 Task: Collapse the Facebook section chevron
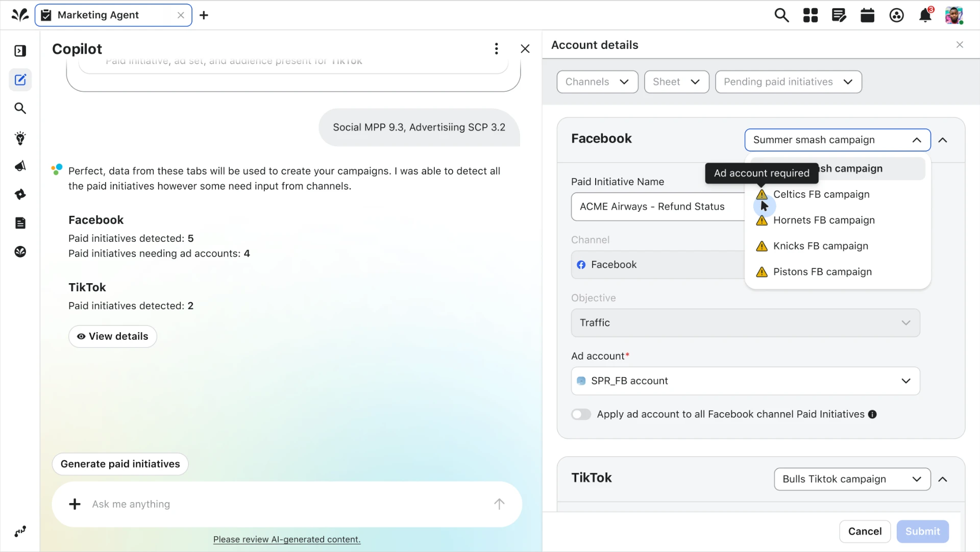coord(943,140)
